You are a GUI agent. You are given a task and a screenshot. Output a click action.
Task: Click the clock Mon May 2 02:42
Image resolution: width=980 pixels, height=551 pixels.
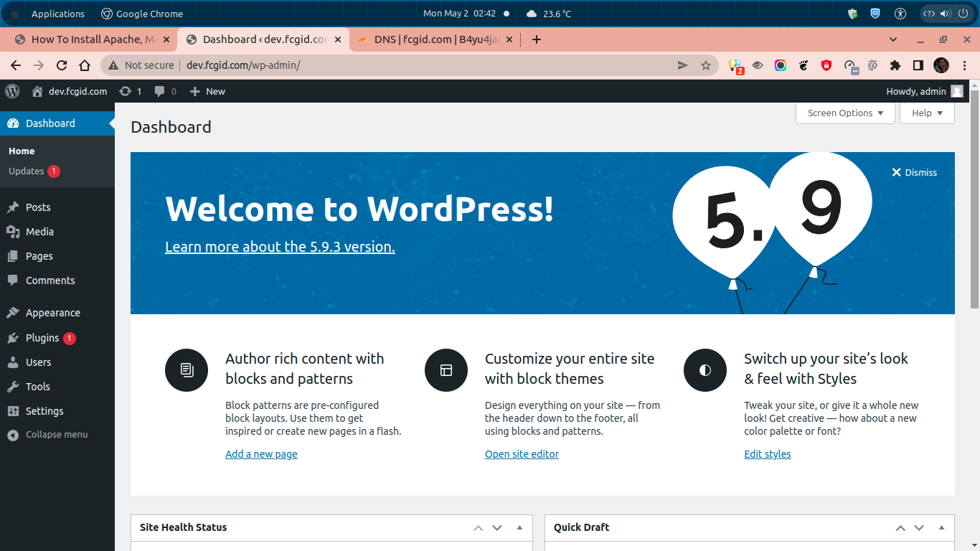(459, 14)
